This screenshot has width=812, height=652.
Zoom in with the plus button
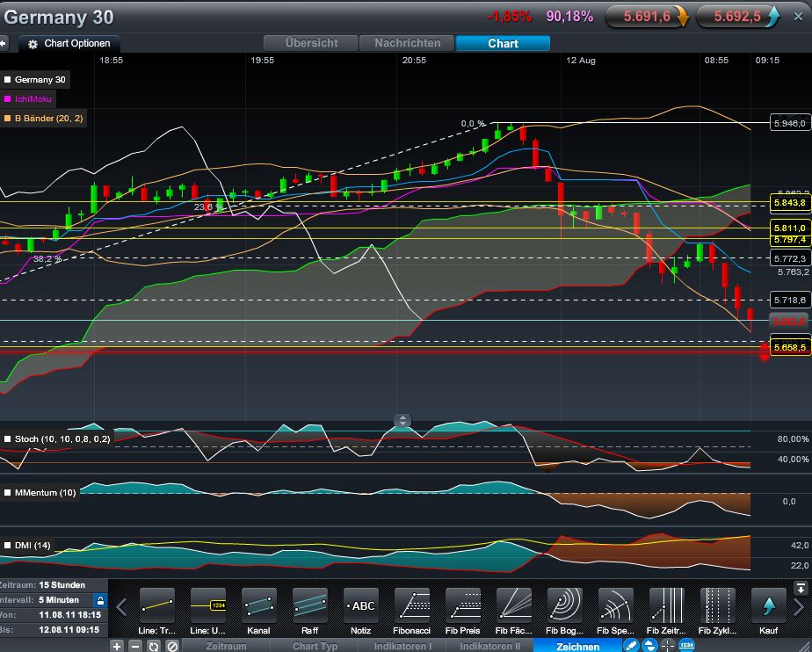(117, 646)
